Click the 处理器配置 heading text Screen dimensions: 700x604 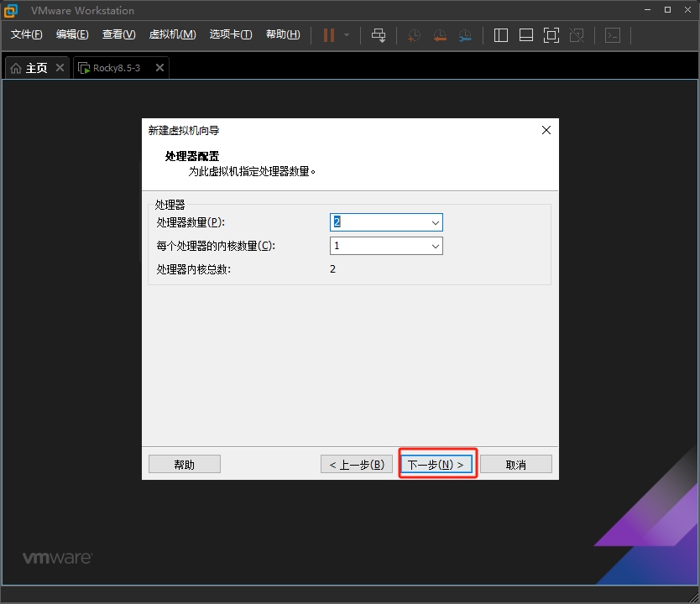pyautogui.click(x=192, y=156)
